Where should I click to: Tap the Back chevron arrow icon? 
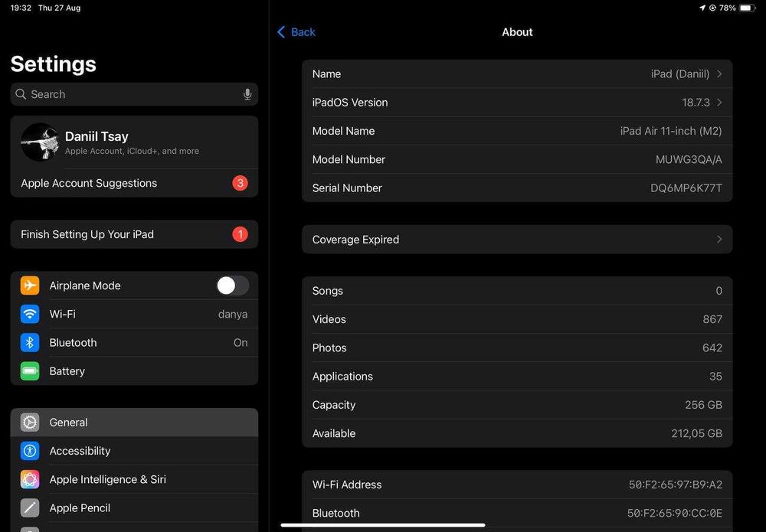(281, 32)
